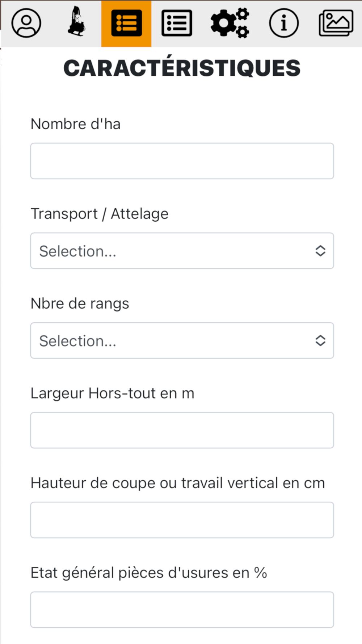The image size is (362, 644).
Task: Focus the Nombre d'ha input field
Action: (182, 161)
